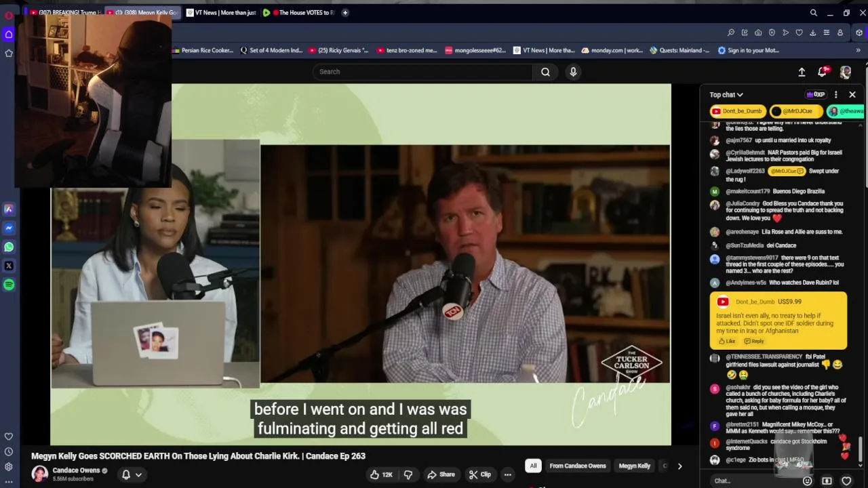The height and width of the screenshot is (488, 868).
Task: Open the more actions menu under the video
Action: pyautogui.click(x=507, y=474)
